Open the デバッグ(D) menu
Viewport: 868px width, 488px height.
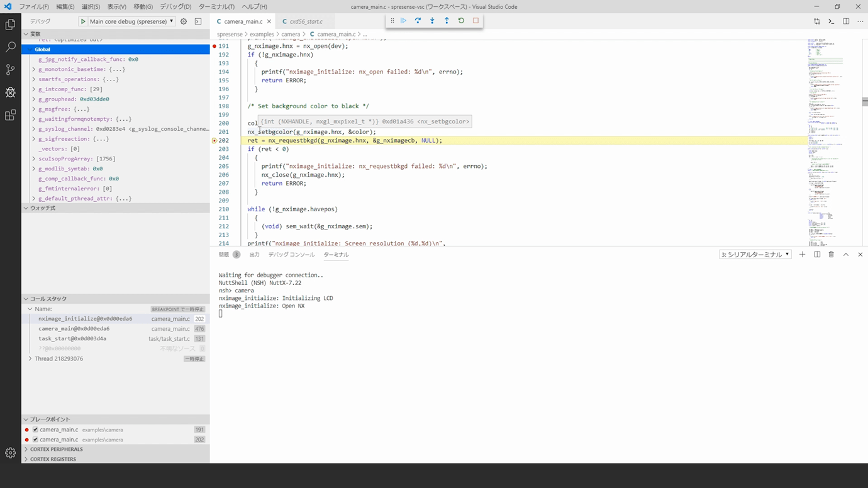tap(175, 6)
